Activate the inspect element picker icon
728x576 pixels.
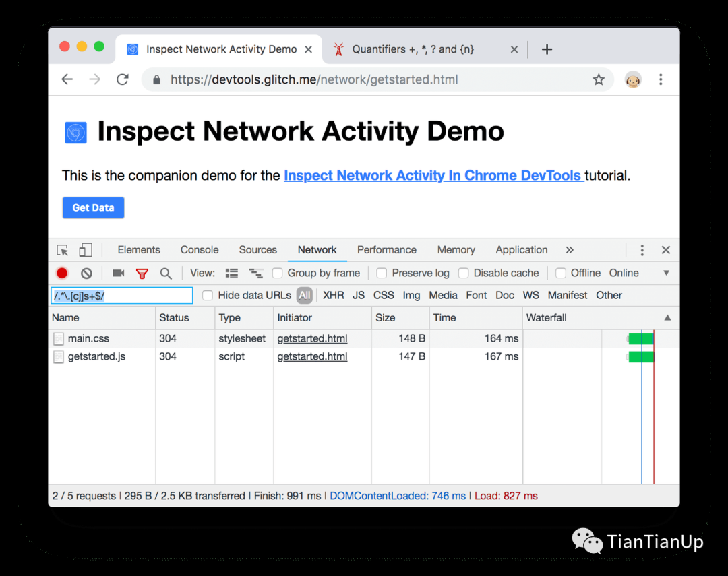[x=63, y=250]
